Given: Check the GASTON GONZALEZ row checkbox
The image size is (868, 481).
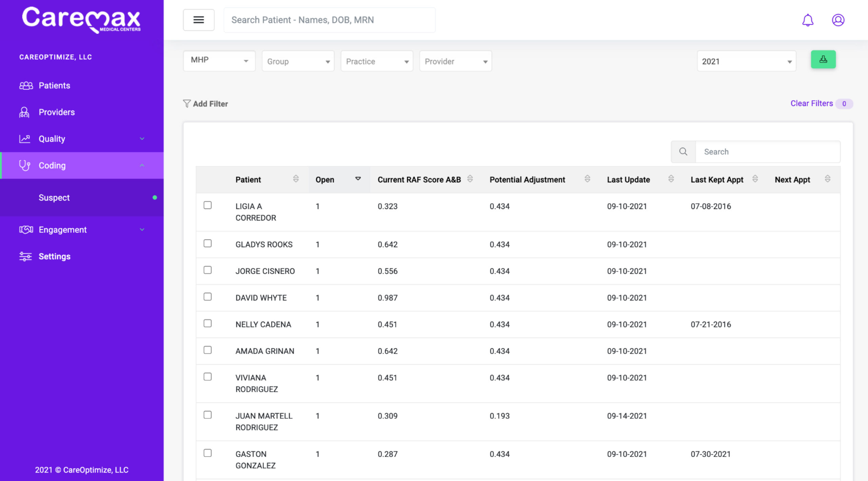Looking at the screenshot, I should tap(208, 453).
